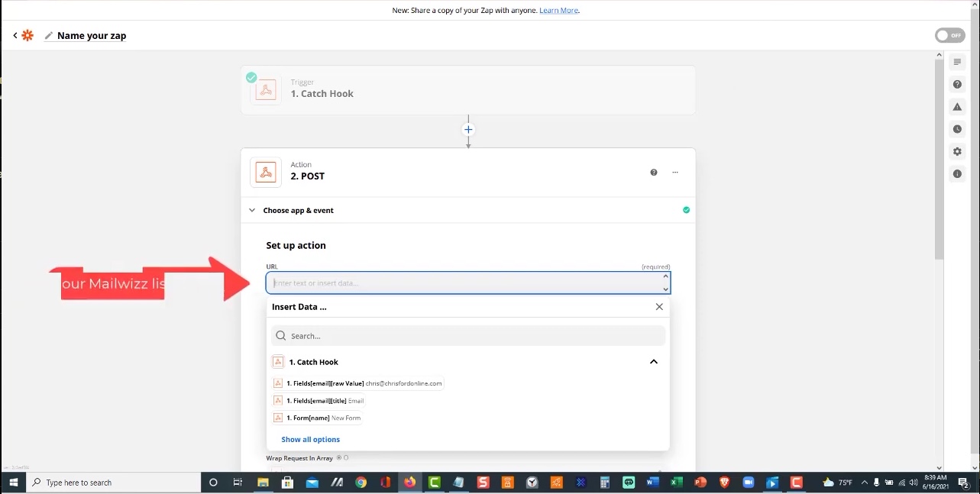The width and height of the screenshot is (980, 494).
Task: Open the outline list icon in right sidebar
Action: (957, 62)
